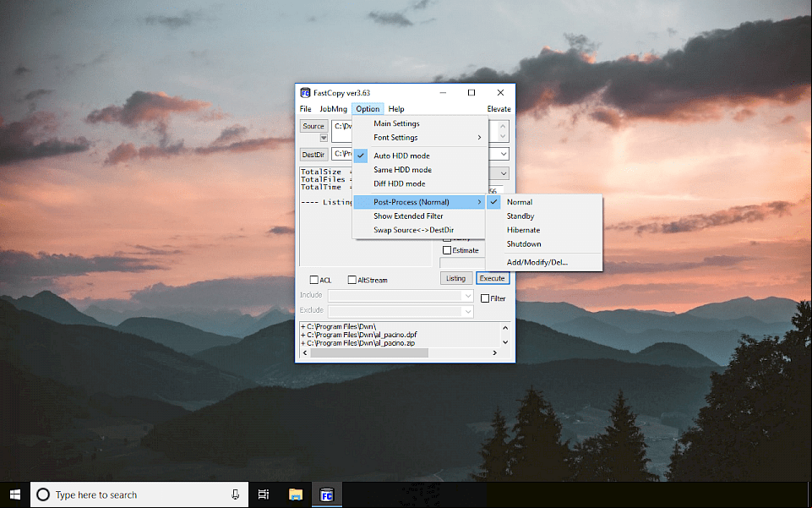Open the Exclude filter dropdown

[467, 311]
